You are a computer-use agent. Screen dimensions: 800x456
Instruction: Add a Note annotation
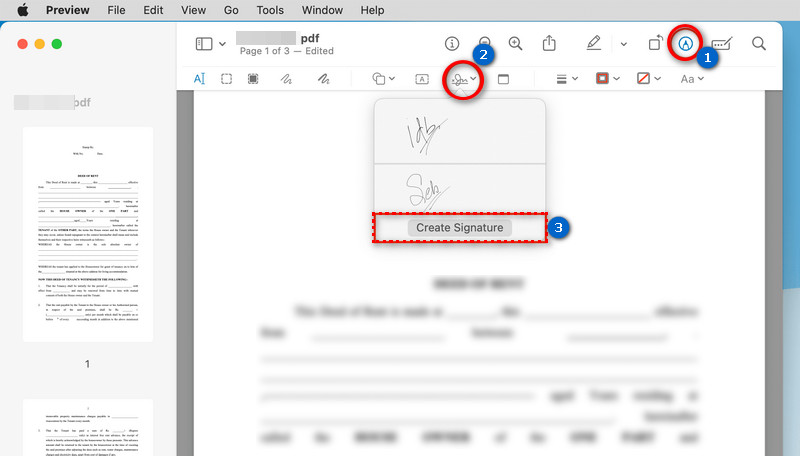(503, 79)
